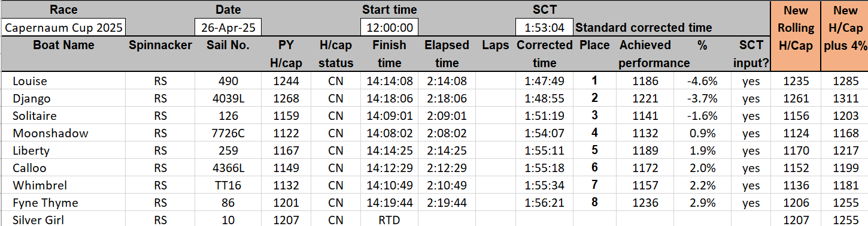Select the Louise boat name cell
The image size is (868, 226).
(x=29, y=81)
